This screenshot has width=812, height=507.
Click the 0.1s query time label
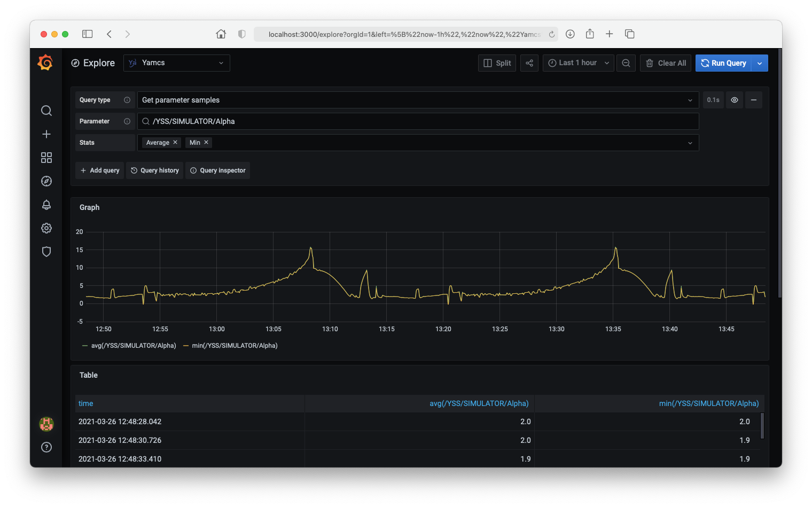713,100
